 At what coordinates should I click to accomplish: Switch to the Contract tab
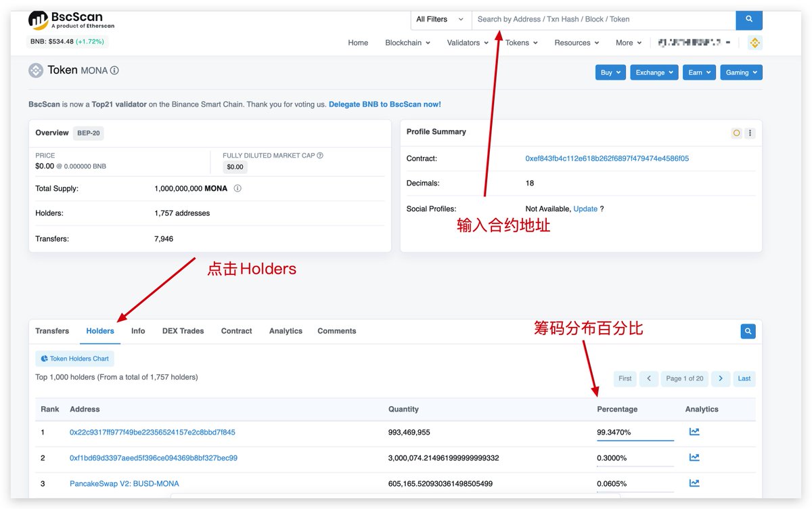(x=236, y=331)
